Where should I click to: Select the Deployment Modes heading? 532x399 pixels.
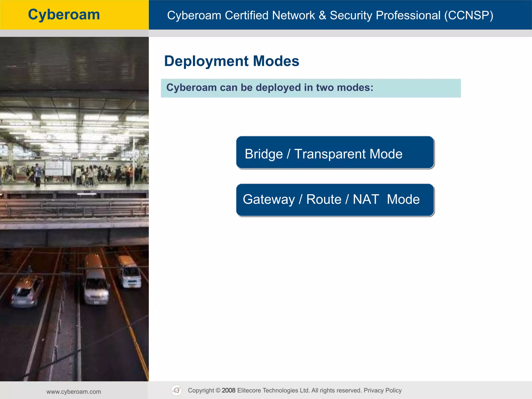point(232,61)
